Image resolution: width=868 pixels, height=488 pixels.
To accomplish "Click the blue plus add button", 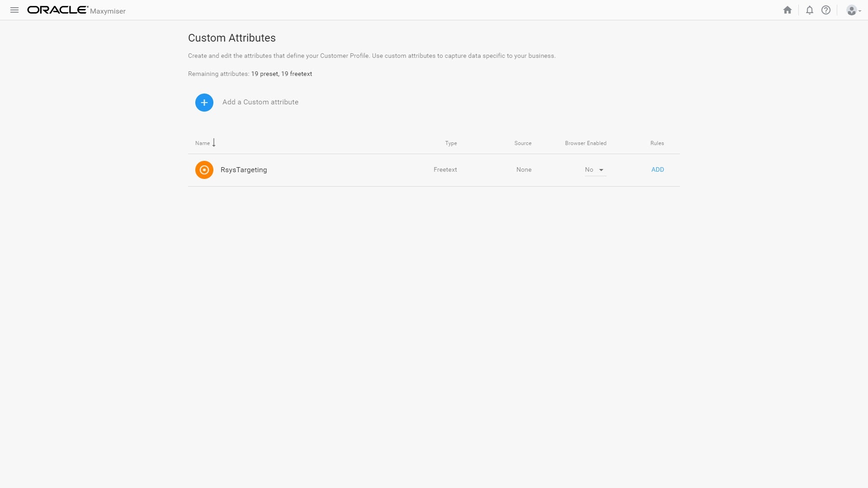I will tap(204, 103).
